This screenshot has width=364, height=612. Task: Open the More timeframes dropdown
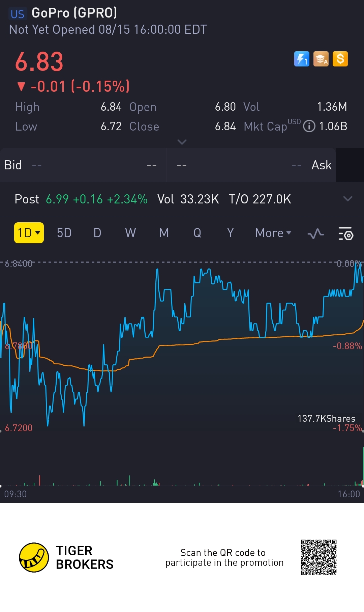click(273, 233)
